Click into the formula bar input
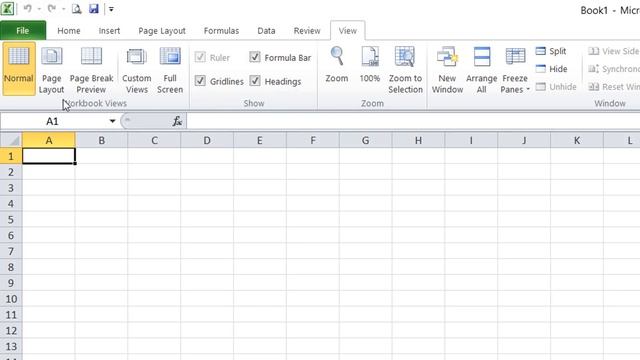The height and width of the screenshot is (360, 640). click(x=413, y=121)
